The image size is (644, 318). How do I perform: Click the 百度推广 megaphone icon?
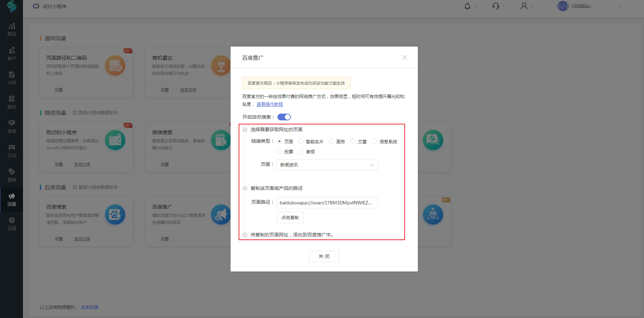pyautogui.click(x=221, y=214)
